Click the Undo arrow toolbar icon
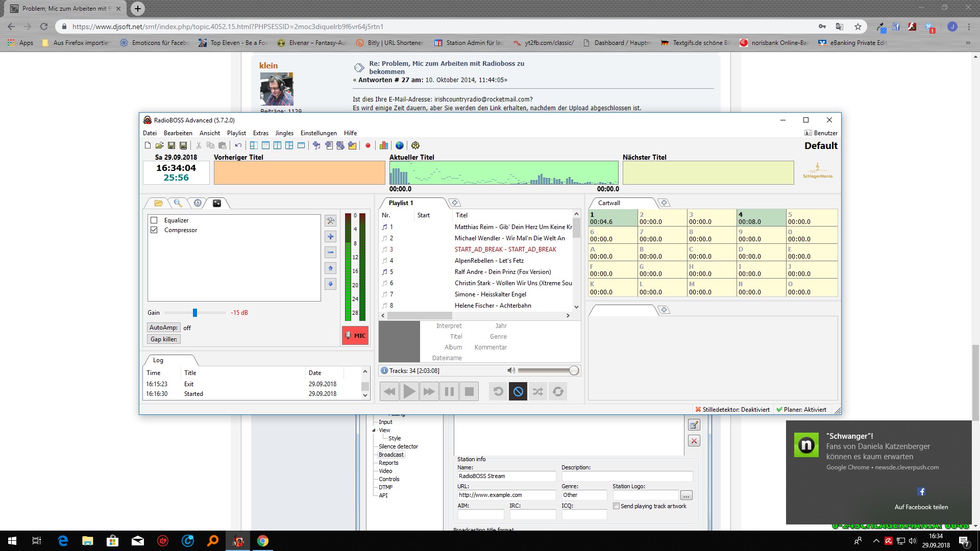980x551 pixels. click(238, 146)
